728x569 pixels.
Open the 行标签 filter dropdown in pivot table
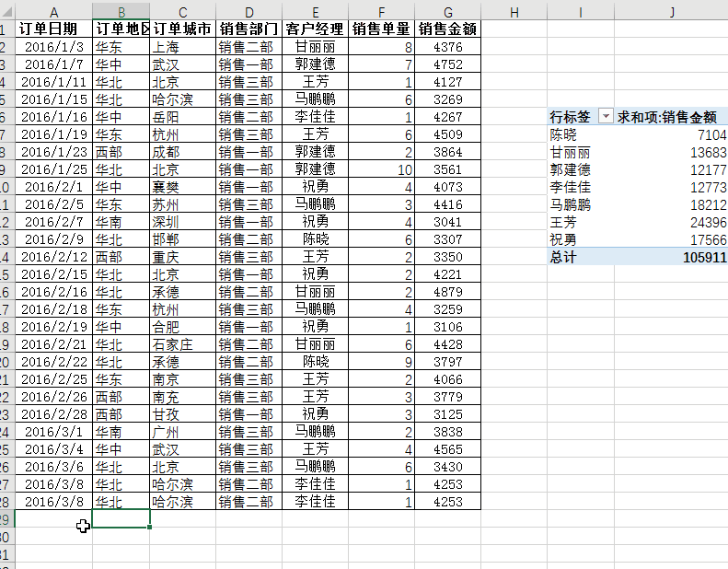[x=606, y=116]
